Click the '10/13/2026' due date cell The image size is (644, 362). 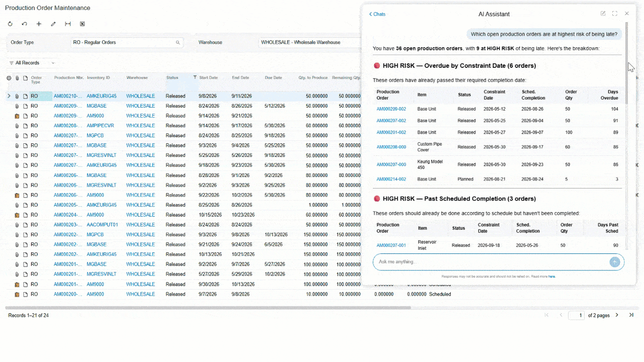coord(276,235)
